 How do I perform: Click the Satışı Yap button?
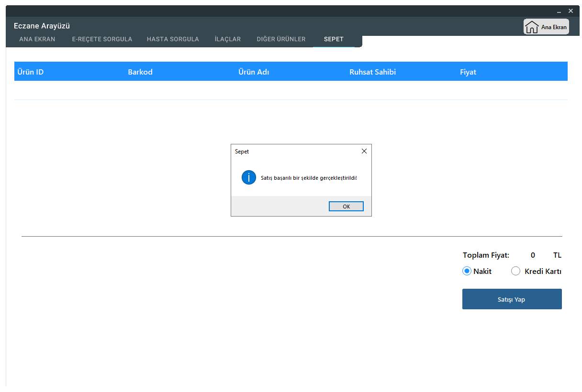tap(512, 299)
